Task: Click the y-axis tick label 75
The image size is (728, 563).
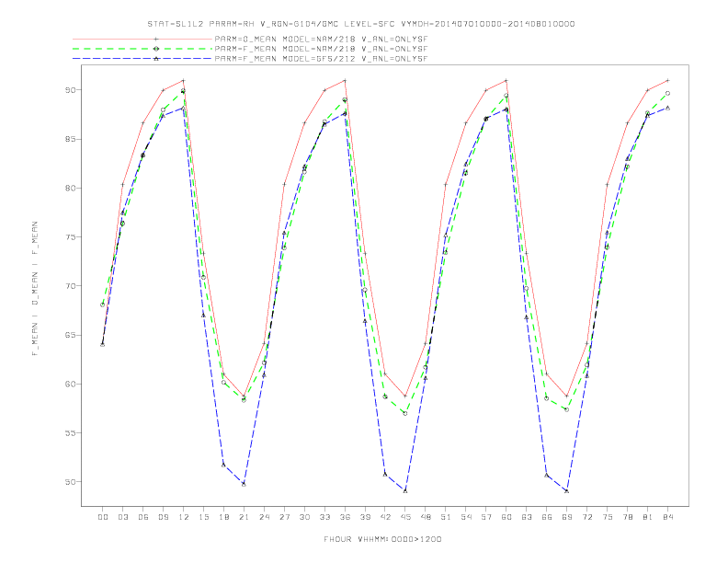Action: pos(70,237)
